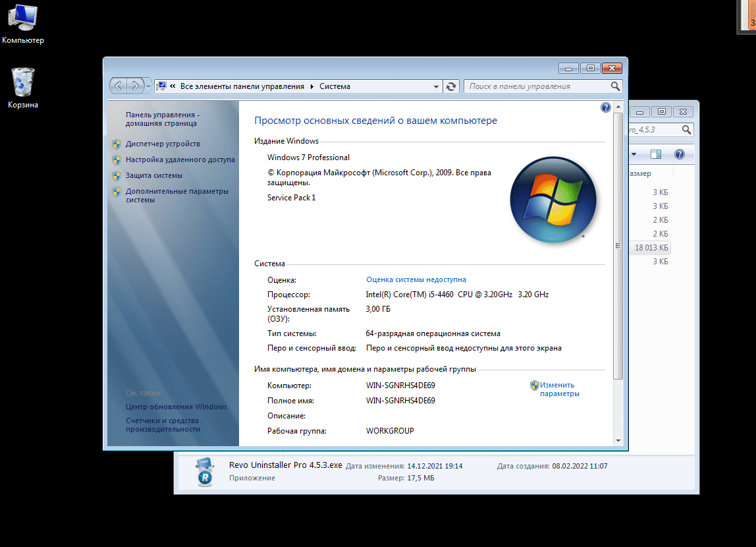Select the '18 013 КБ' file row in Explorer
The height and width of the screenshot is (547, 756).
coord(651,247)
